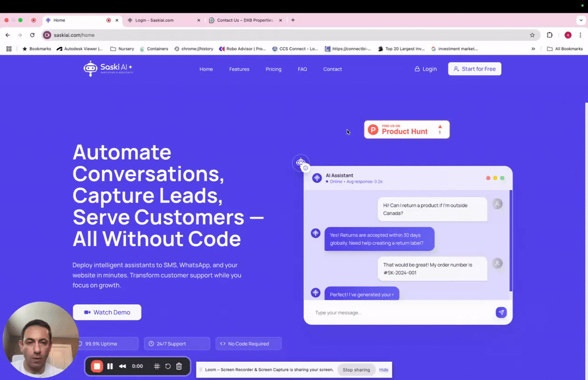Open the Bookmarks starred bookmark
588x380 pixels.
37,49
